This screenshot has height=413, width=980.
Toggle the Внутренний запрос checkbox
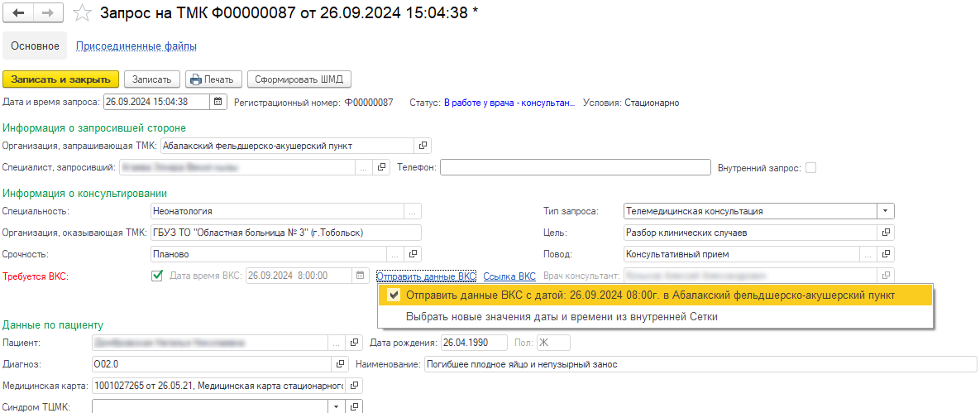[x=810, y=167]
